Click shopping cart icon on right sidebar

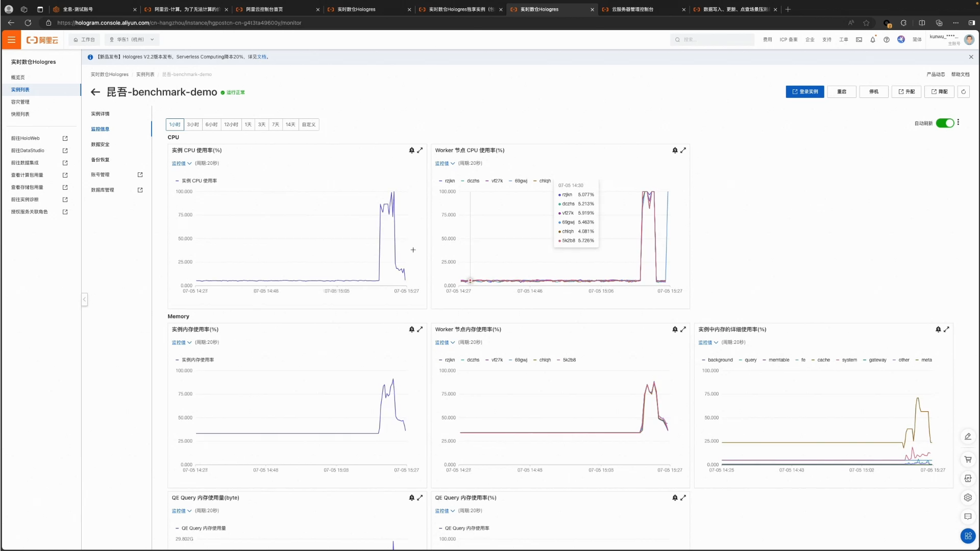click(x=968, y=459)
